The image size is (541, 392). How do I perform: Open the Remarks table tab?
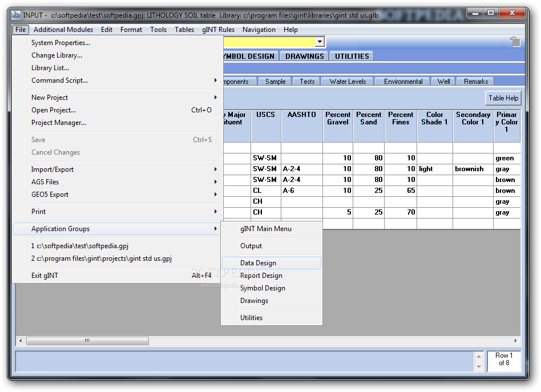point(475,82)
